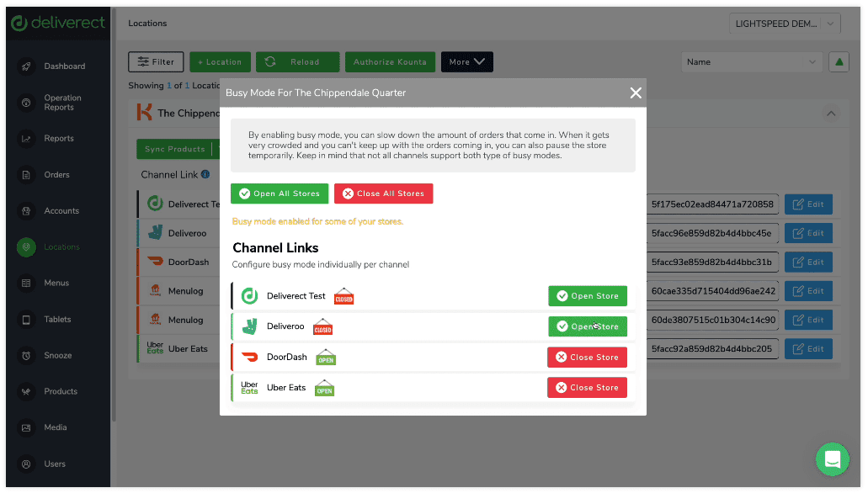Click DoorDash logo in dialog
The height and width of the screenshot is (493, 868).
[x=250, y=357]
